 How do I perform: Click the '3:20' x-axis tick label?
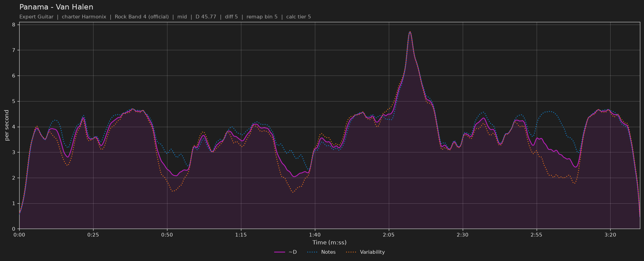(x=610, y=235)
